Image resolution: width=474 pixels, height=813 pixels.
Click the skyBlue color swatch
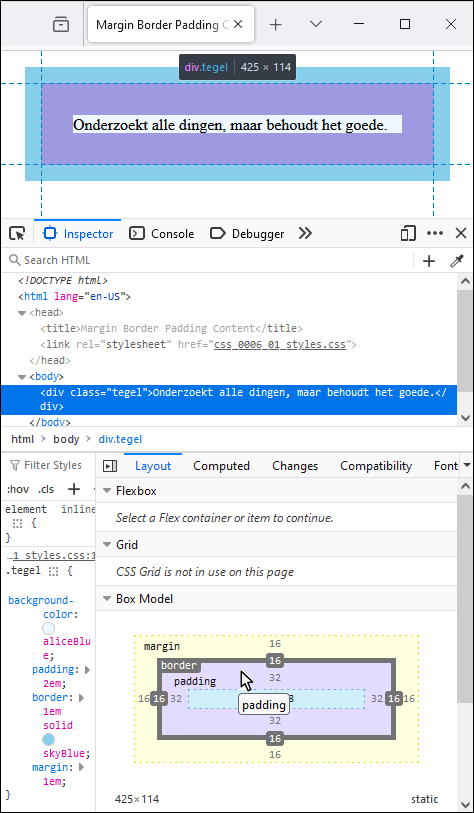49,739
